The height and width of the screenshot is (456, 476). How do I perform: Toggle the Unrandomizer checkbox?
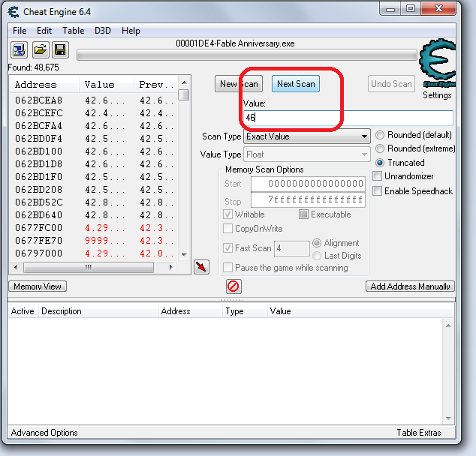pyautogui.click(x=377, y=176)
